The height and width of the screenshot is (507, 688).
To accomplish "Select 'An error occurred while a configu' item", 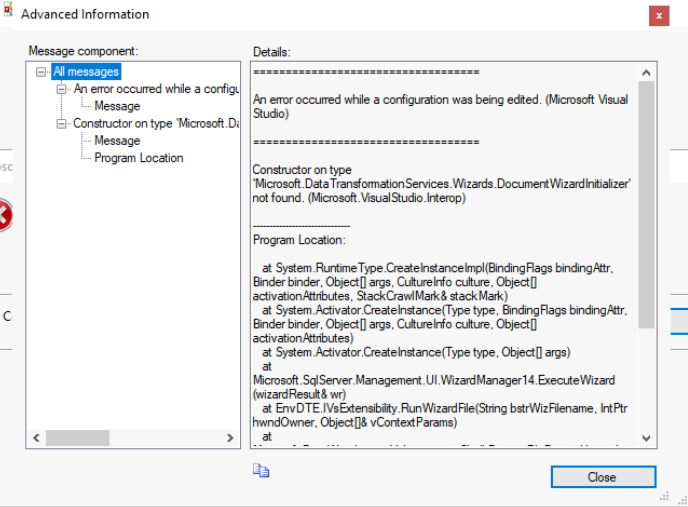I will [156, 89].
